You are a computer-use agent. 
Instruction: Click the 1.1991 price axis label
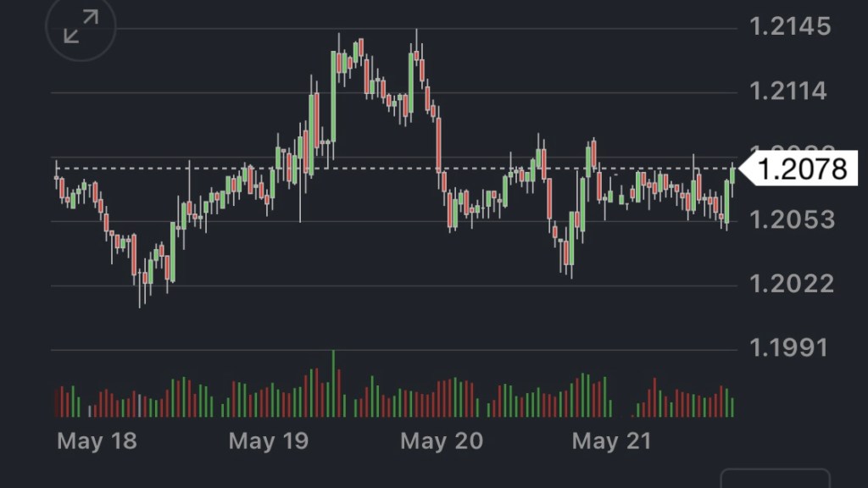tap(788, 347)
